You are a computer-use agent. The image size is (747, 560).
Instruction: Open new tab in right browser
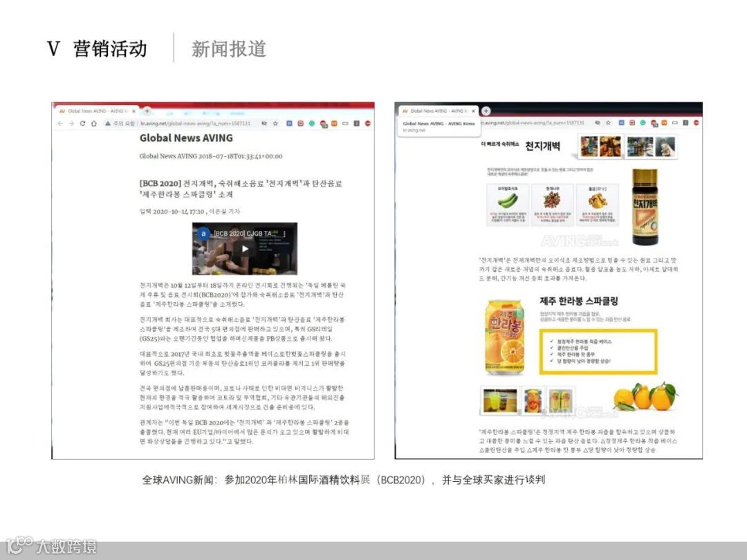486,111
